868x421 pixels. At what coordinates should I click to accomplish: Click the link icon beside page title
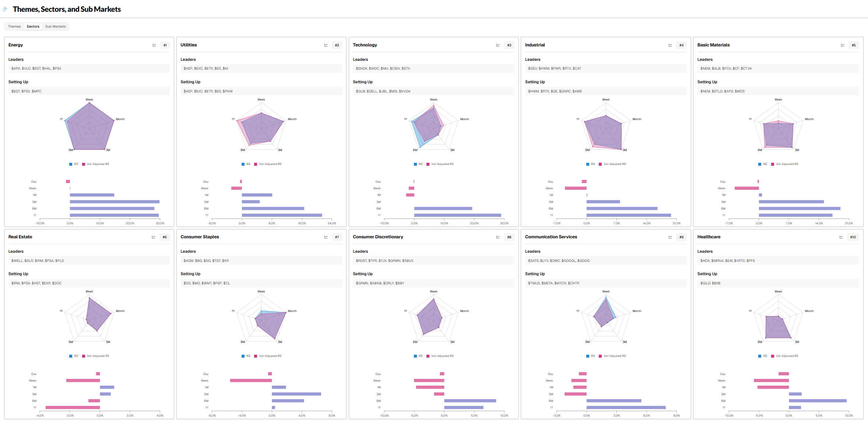pos(5,9)
